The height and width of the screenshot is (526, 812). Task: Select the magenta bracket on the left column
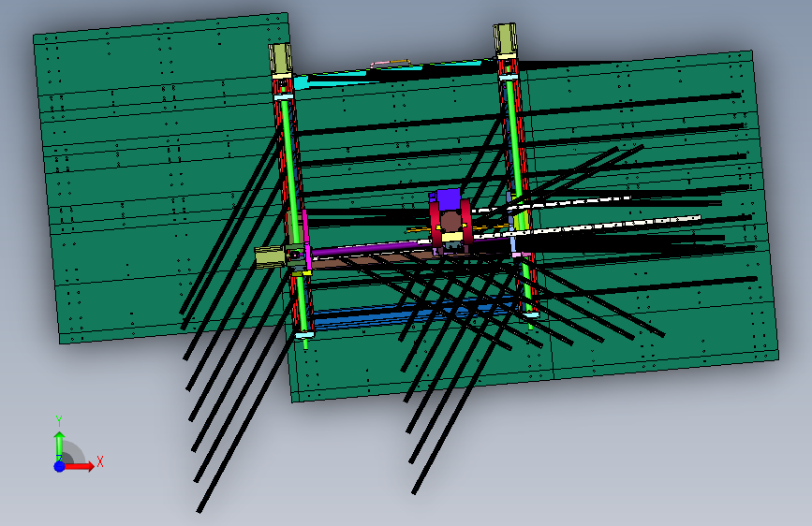click(306, 239)
